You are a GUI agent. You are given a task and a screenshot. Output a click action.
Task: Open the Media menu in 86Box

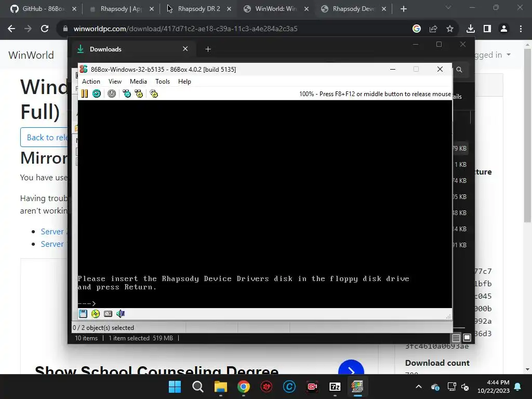138,82
